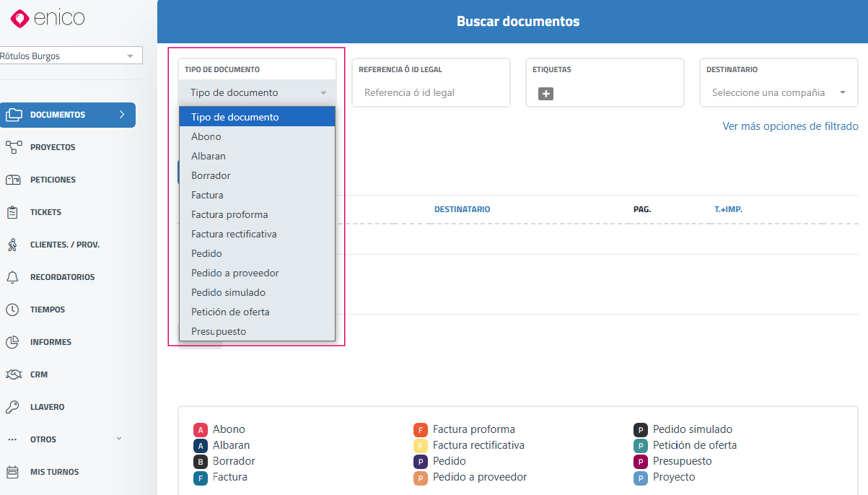
Task: Click the CRM handshake icon
Action: pos(13,374)
